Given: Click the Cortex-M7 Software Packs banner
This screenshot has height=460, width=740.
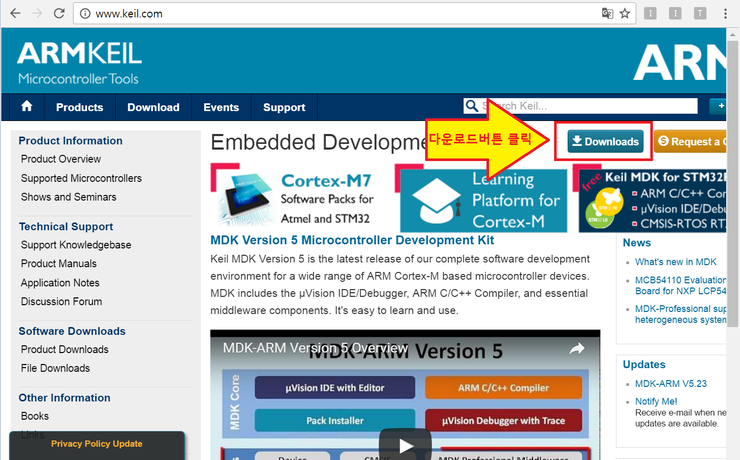Looking at the screenshot, I should point(297,197).
